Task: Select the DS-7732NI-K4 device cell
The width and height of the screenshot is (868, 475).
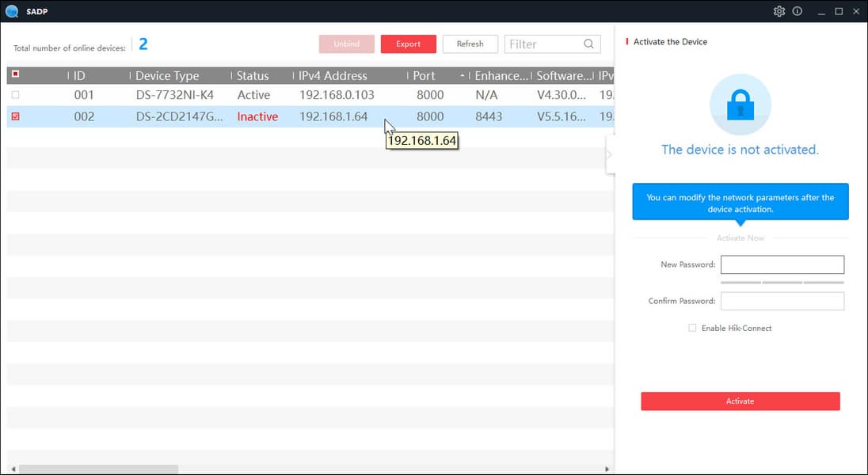Action: (x=175, y=95)
